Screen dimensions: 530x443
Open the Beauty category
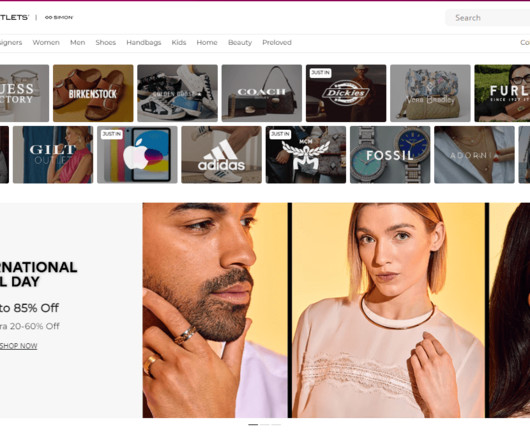pyautogui.click(x=240, y=43)
